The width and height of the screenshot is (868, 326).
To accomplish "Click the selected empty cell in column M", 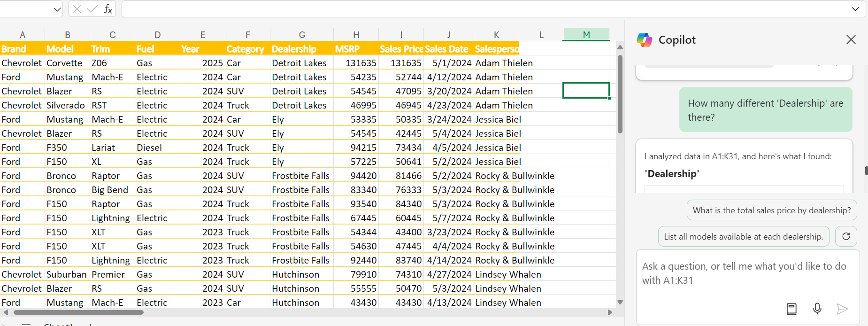I will point(586,91).
